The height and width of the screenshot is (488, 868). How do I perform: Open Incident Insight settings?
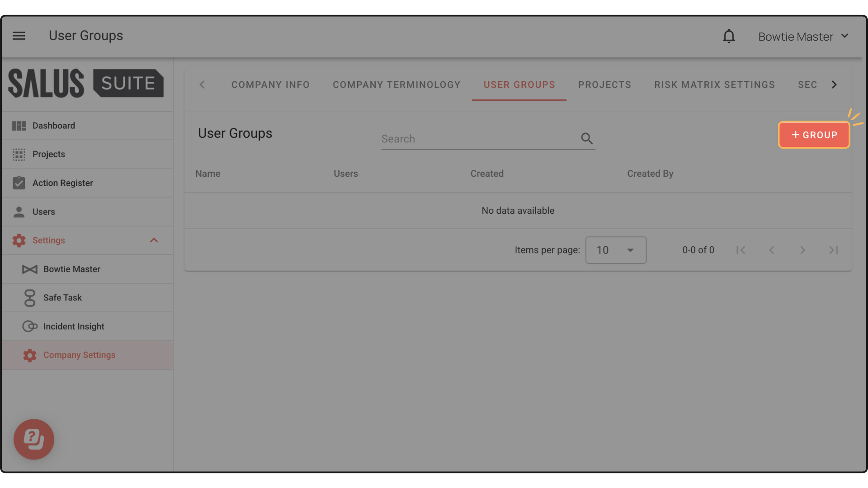pyautogui.click(x=73, y=326)
